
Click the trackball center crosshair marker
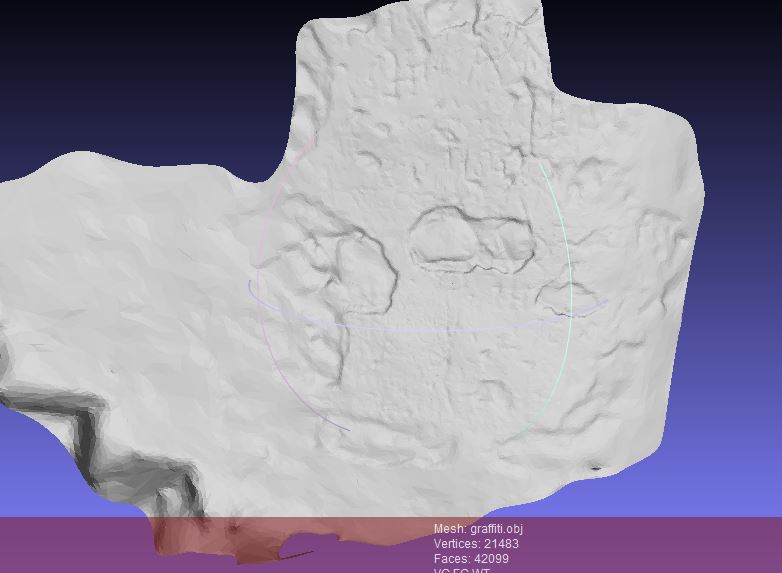[x=451, y=284]
